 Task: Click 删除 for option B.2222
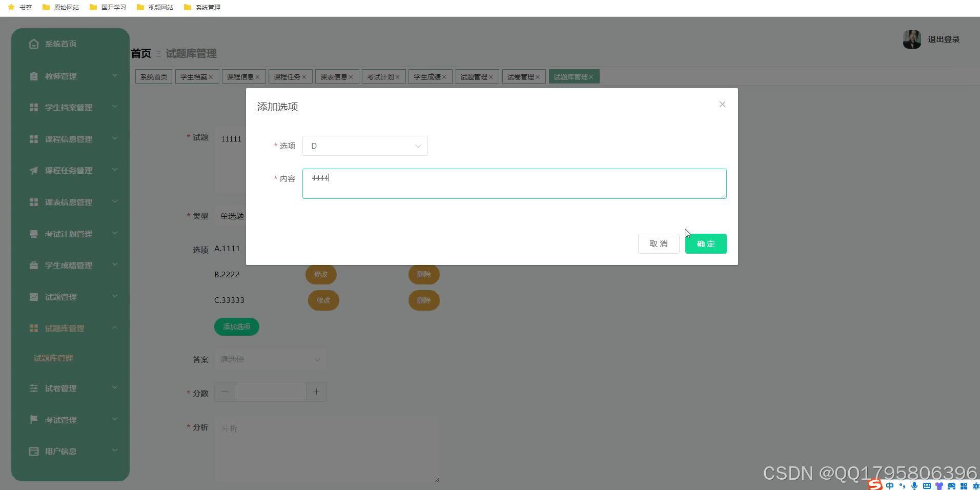[x=424, y=274]
